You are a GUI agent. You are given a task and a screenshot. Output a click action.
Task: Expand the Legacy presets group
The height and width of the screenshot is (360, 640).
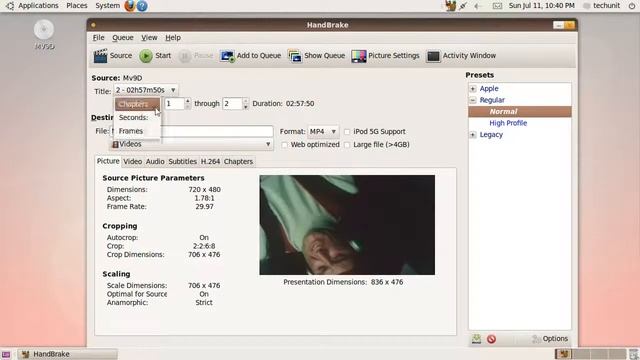click(473, 135)
